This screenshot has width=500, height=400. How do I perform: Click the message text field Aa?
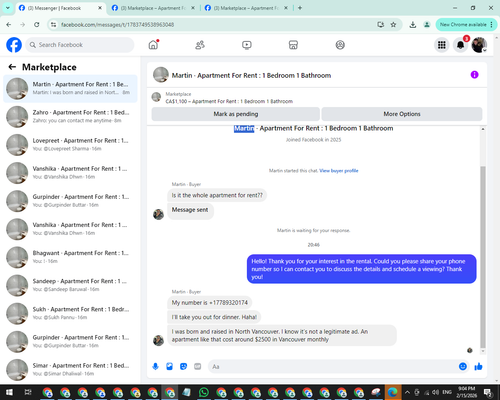coord(333,367)
